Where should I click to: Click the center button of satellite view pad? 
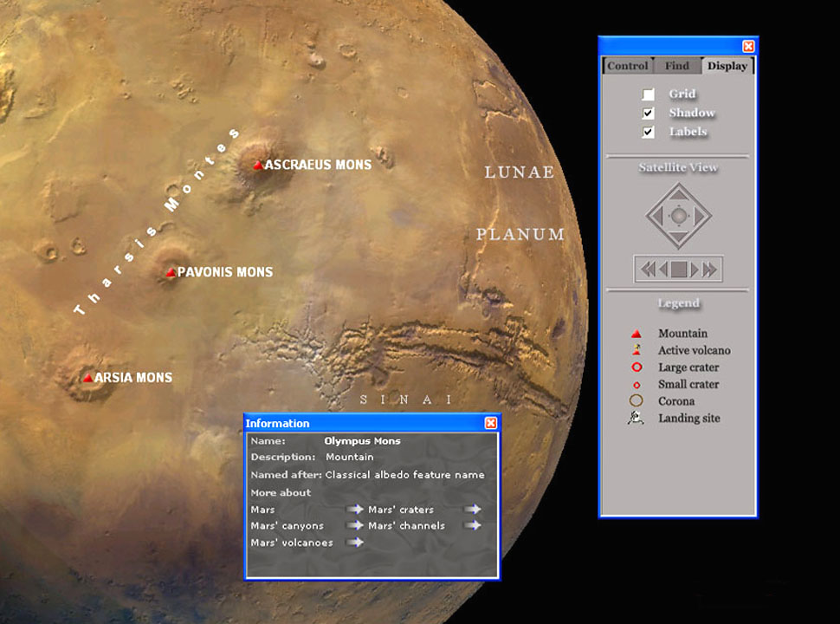(x=679, y=216)
